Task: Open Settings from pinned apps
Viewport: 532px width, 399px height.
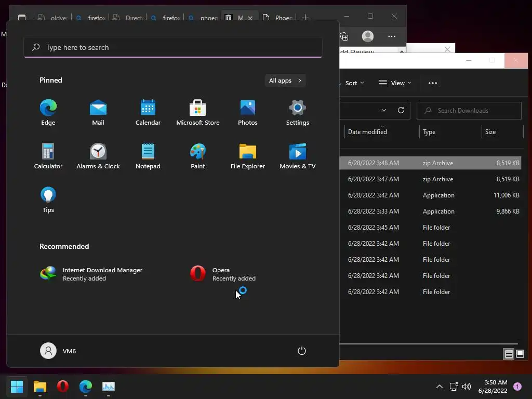Action: pyautogui.click(x=298, y=113)
